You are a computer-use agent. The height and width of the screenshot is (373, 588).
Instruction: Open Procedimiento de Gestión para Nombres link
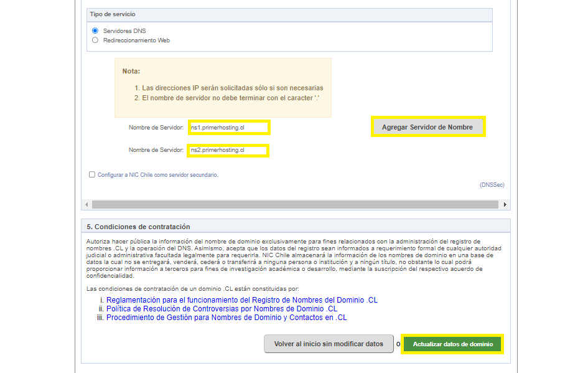coord(226,318)
